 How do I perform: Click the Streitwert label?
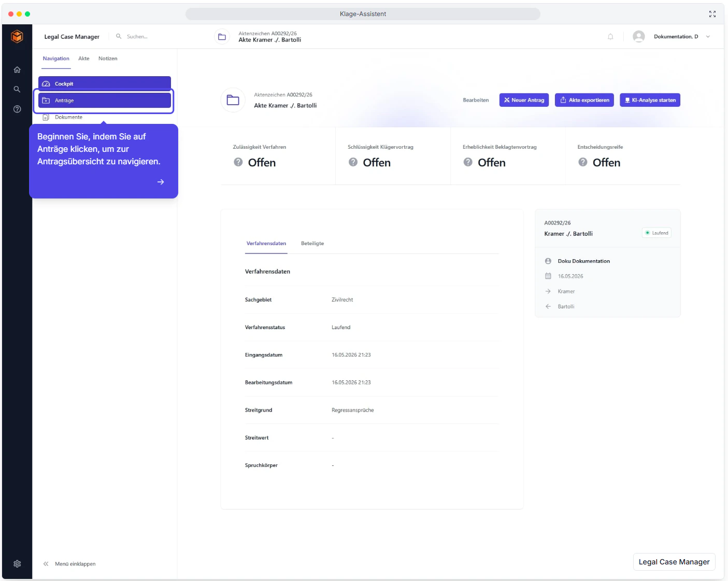tap(257, 438)
